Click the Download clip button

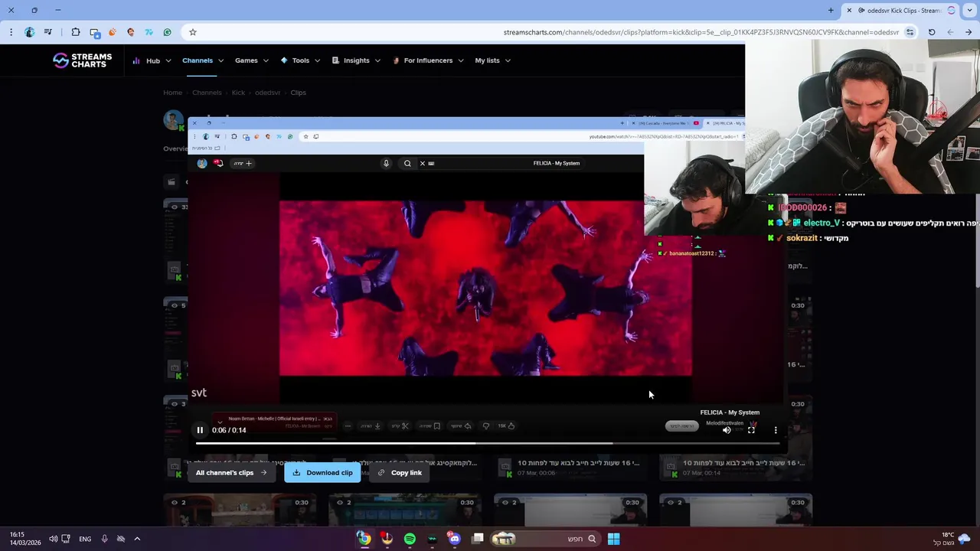[322, 473]
